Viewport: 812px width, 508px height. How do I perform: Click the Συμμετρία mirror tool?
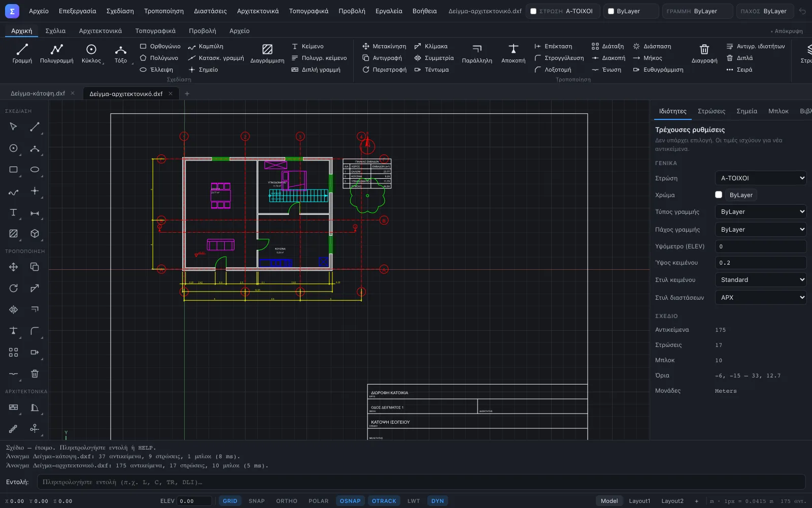click(434, 58)
